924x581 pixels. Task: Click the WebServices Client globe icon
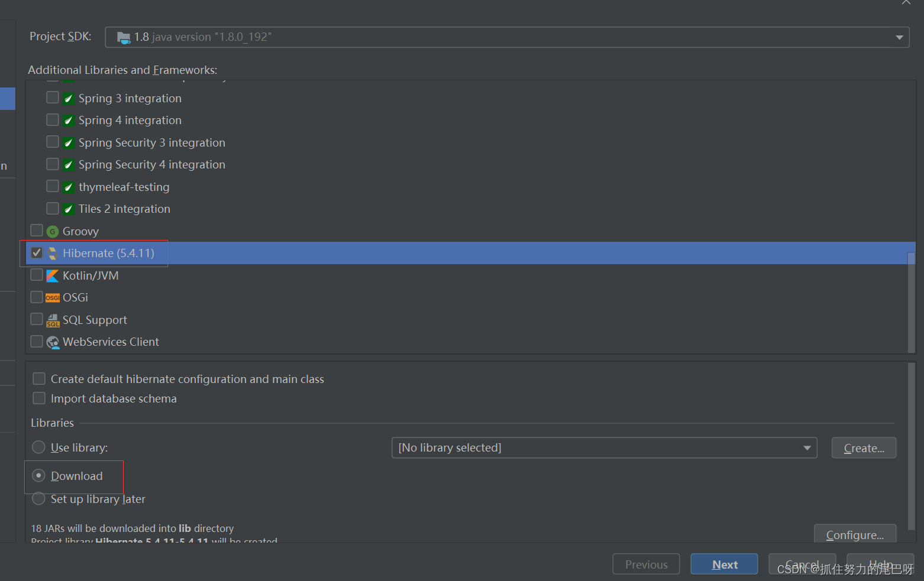53,342
